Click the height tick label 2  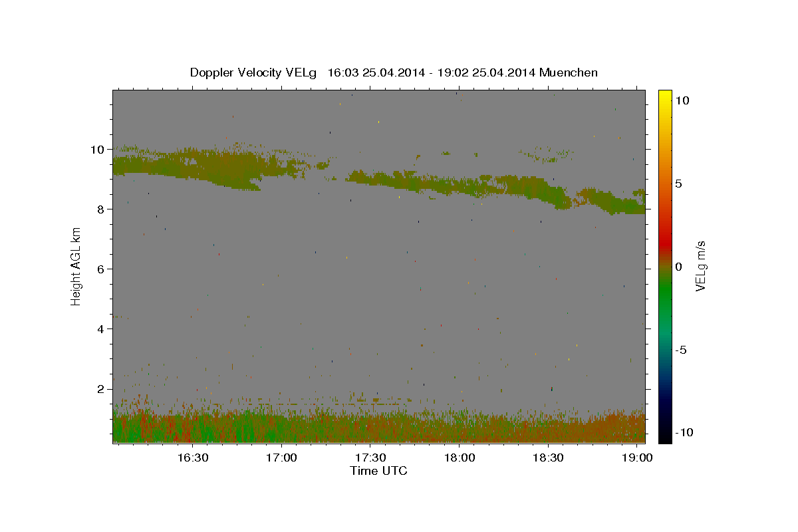click(x=102, y=389)
